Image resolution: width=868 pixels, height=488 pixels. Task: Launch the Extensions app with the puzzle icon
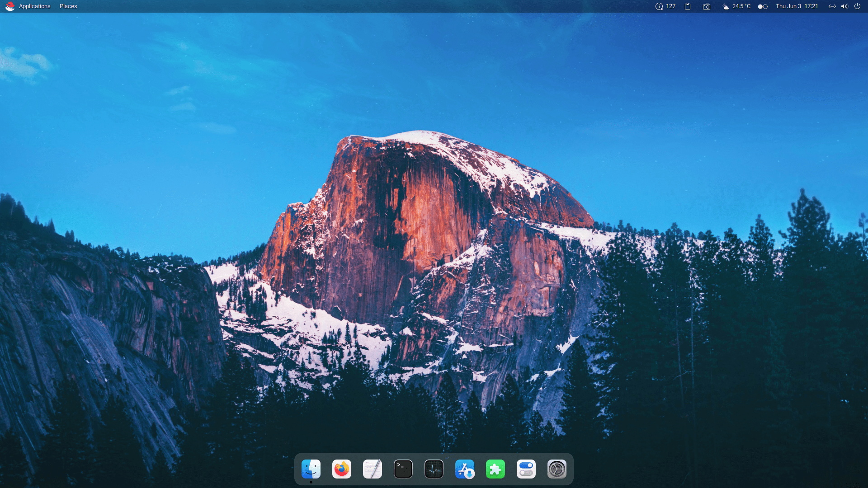[x=495, y=469]
